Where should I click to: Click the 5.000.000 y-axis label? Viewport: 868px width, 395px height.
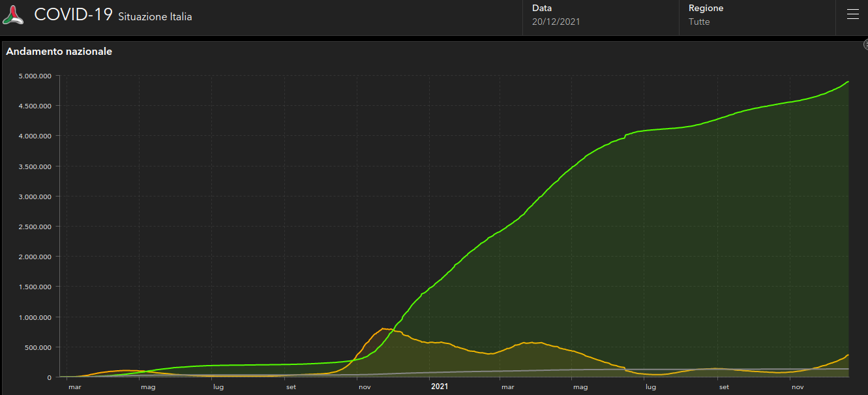click(x=37, y=76)
